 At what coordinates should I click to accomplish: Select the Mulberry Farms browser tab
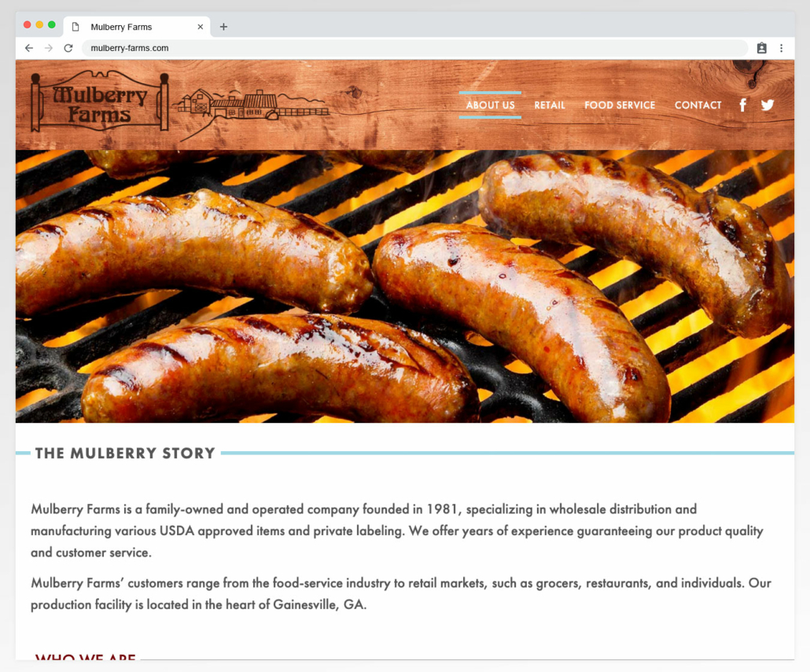click(x=137, y=27)
